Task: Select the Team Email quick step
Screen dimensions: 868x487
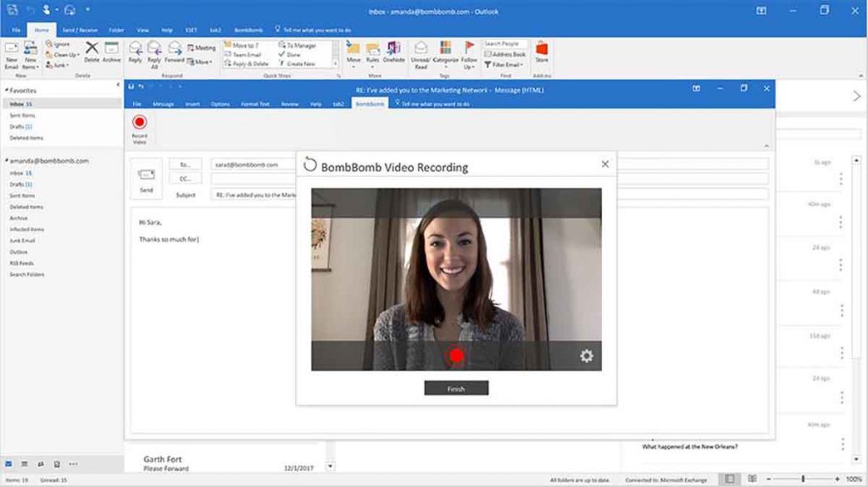Action: click(x=243, y=55)
